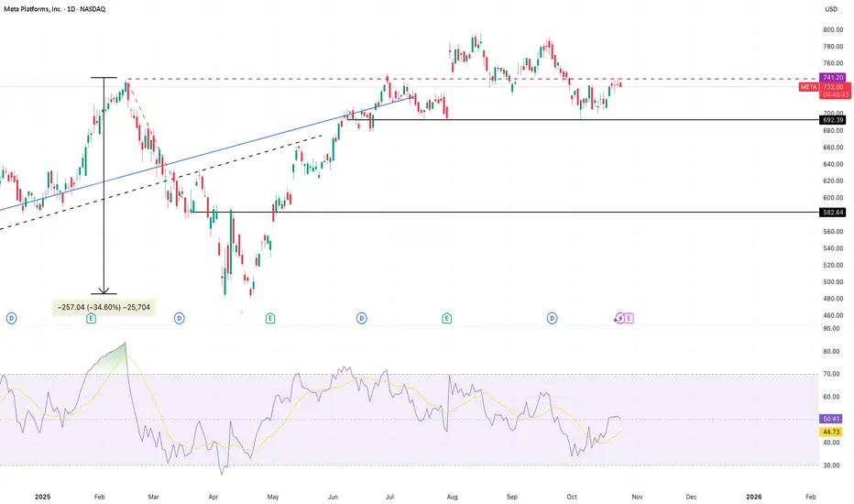Select the price range measurement label -257.04
The height and width of the screenshot is (504, 854).
pyautogui.click(x=104, y=307)
